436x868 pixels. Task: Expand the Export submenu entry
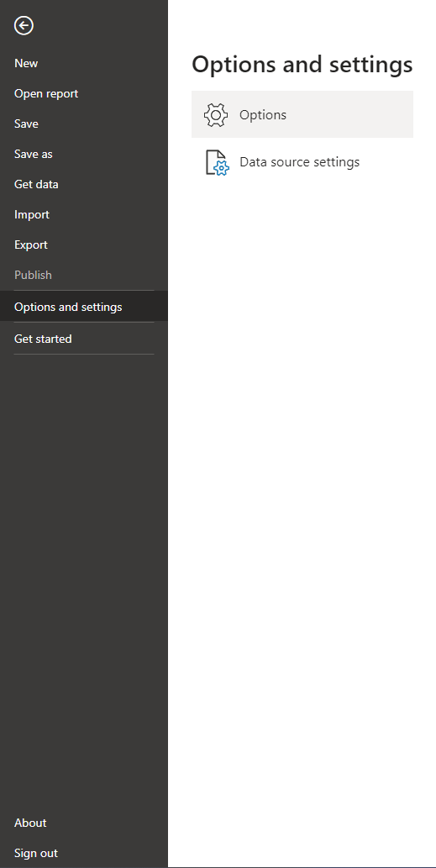click(31, 245)
